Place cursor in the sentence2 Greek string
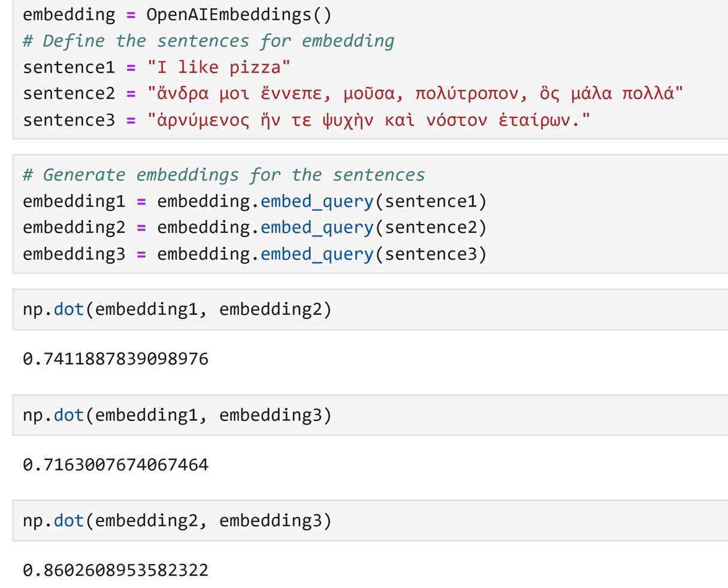This screenshot has height=588, width=728. [x=415, y=93]
